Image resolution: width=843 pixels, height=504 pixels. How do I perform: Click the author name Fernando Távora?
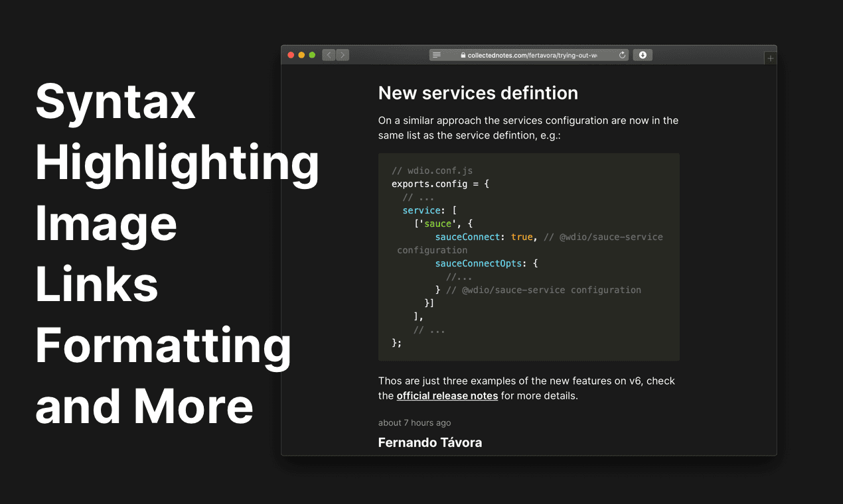(x=430, y=442)
